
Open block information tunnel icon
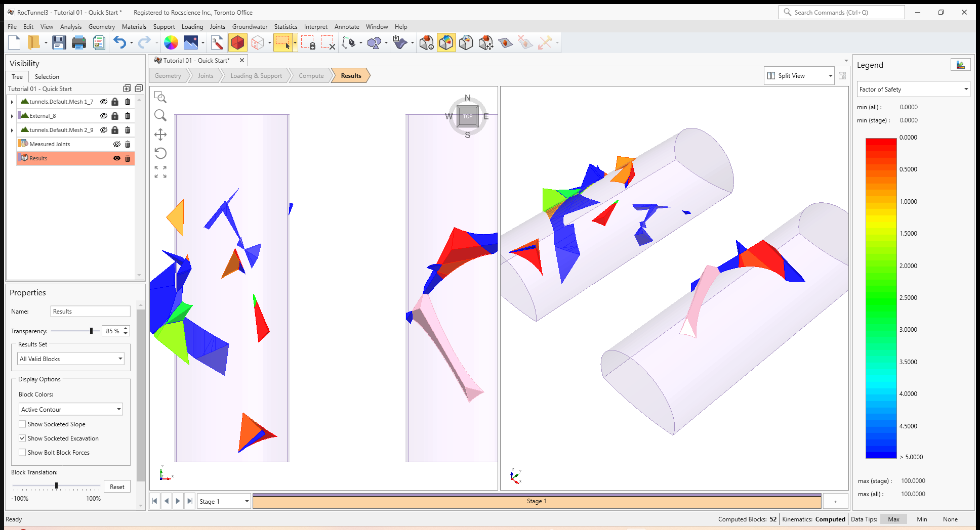[427, 43]
